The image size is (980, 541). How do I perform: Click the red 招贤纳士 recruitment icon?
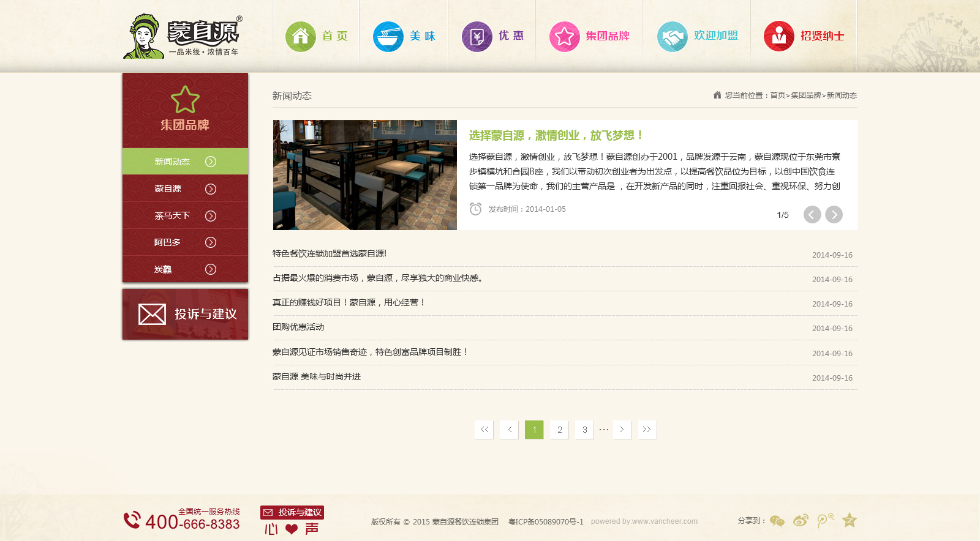pos(779,37)
